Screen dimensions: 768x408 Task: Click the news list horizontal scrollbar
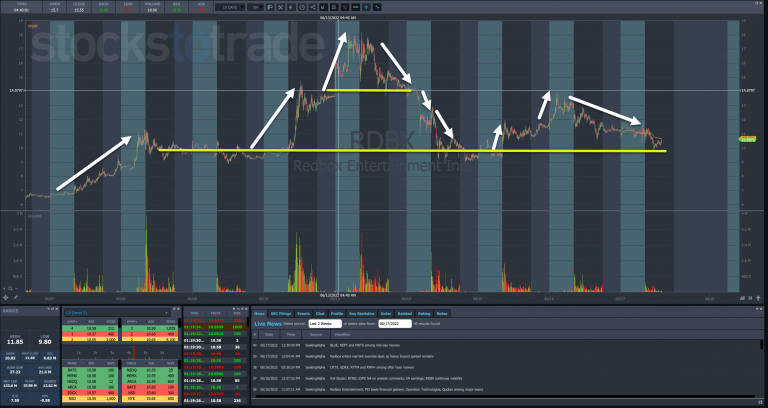click(504, 396)
